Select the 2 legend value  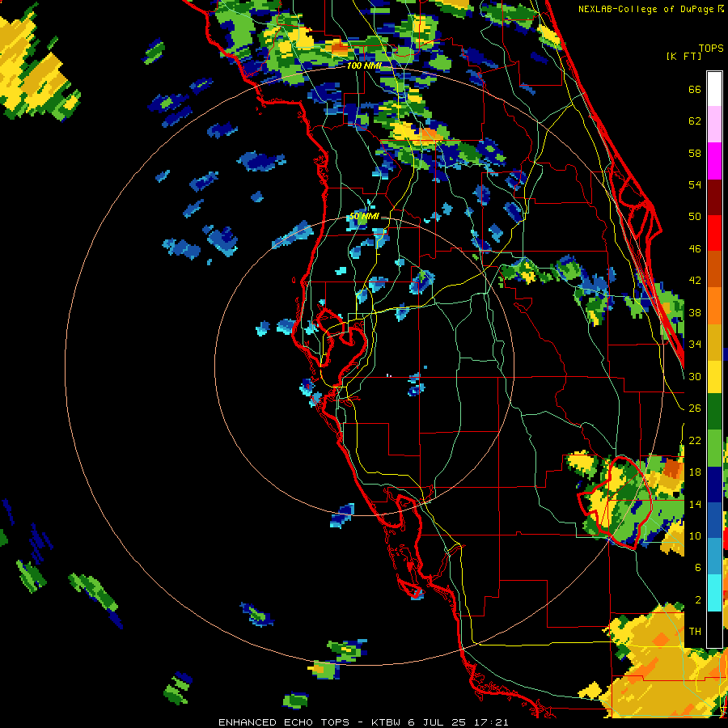click(697, 600)
